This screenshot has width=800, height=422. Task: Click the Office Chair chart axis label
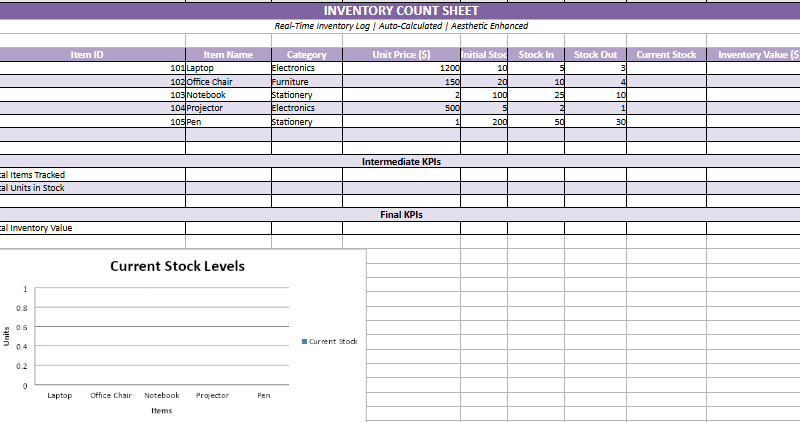111,395
